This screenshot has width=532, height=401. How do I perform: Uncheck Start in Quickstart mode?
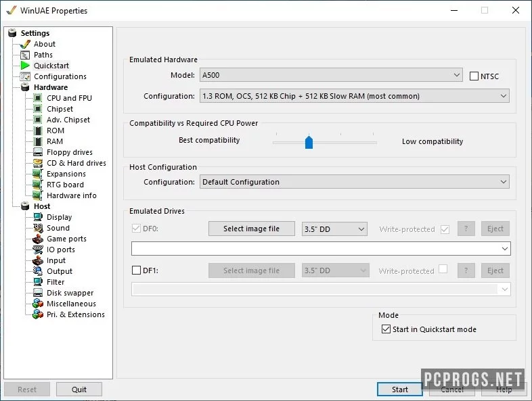386,329
